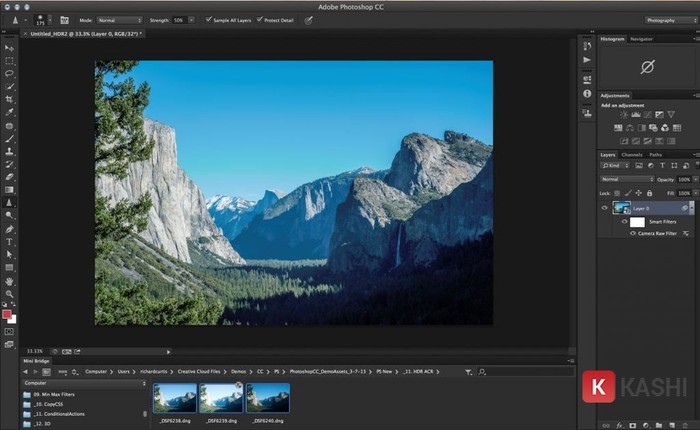
Task: Add a Vibrance adjustment triangle icon
Action: (x=671, y=115)
